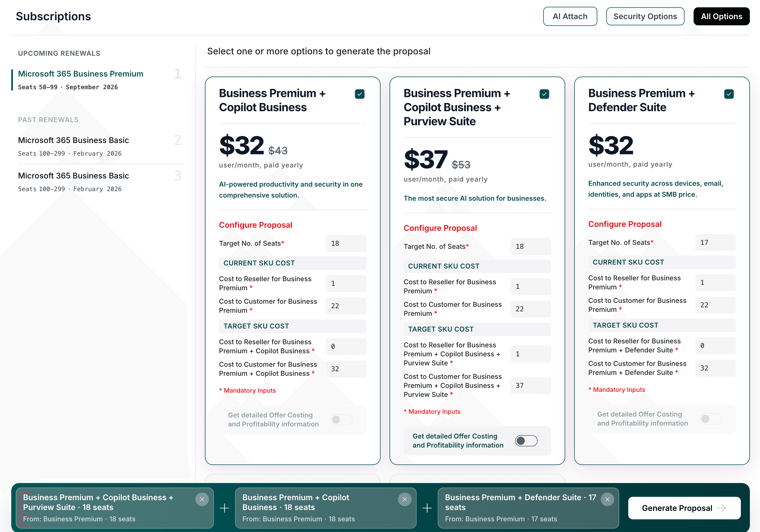Uncheck Business Premium + Copilot Business card checkbox
Screen dimensions: 760x532
coord(359,94)
